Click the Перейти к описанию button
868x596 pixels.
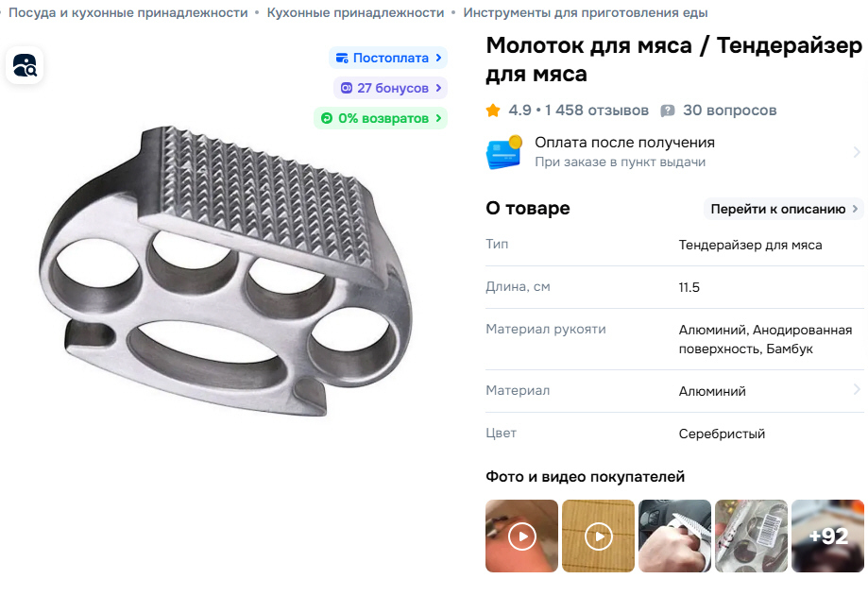pos(784,209)
